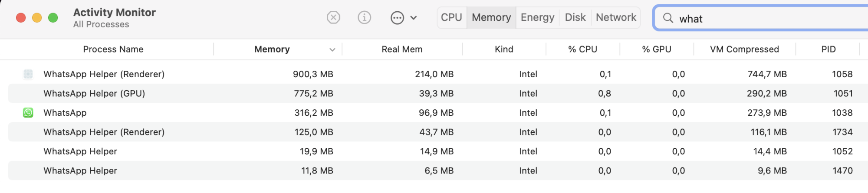Switch to the CPU tab

pyautogui.click(x=451, y=17)
